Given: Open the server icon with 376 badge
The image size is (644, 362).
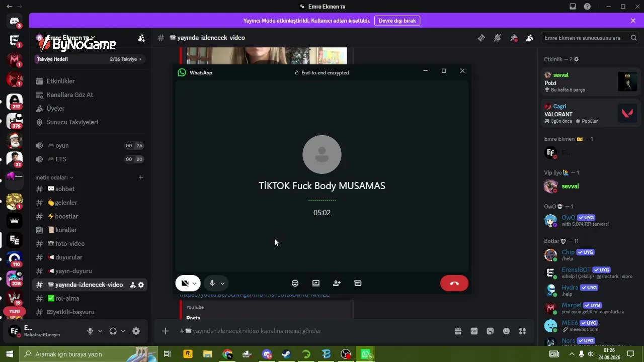Looking at the screenshot, I should (x=15, y=121).
